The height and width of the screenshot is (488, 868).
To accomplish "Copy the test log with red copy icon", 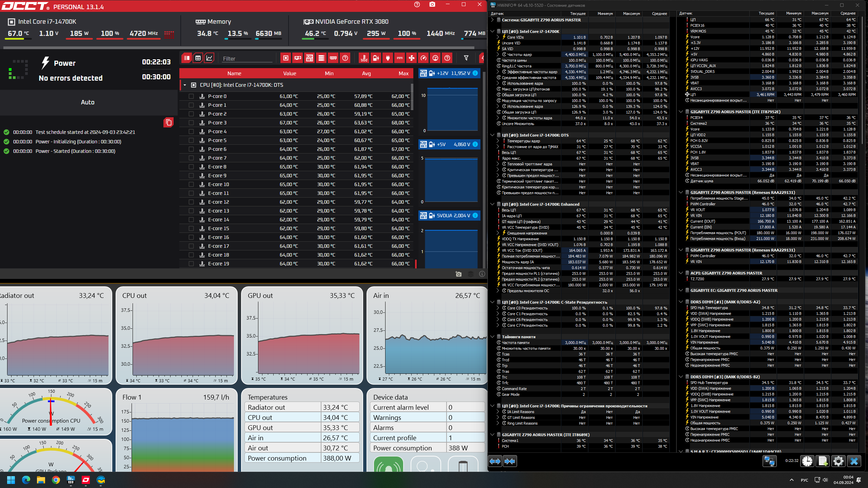I will coord(169,122).
